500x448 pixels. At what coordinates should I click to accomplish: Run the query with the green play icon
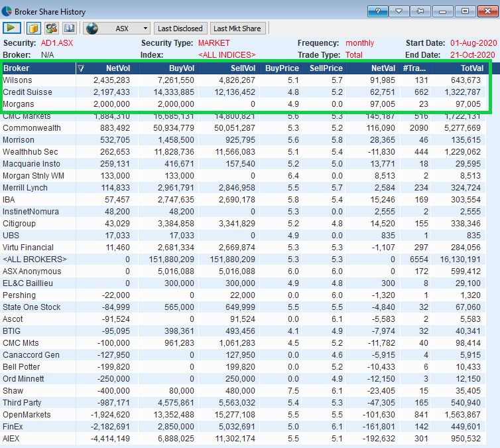click(x=12, y=28)
